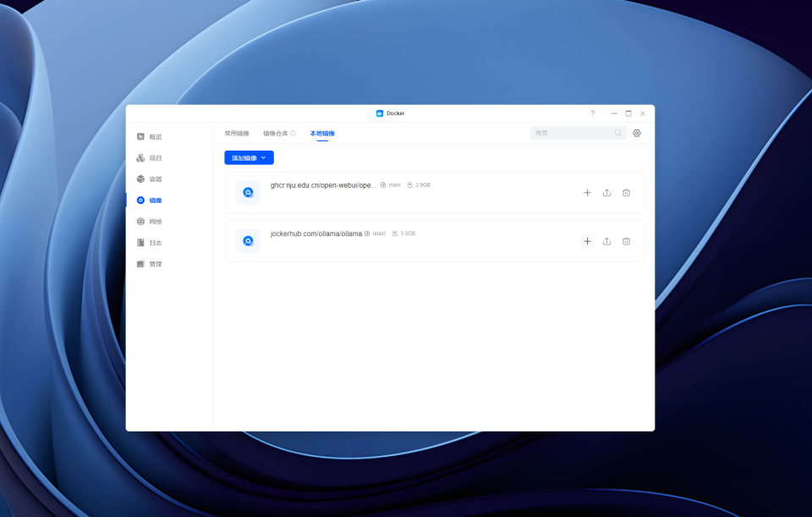Viewport: 812px width, 517px height.
Task: Switch to the 镜像仓库 tab
Action: pos(276,134)
